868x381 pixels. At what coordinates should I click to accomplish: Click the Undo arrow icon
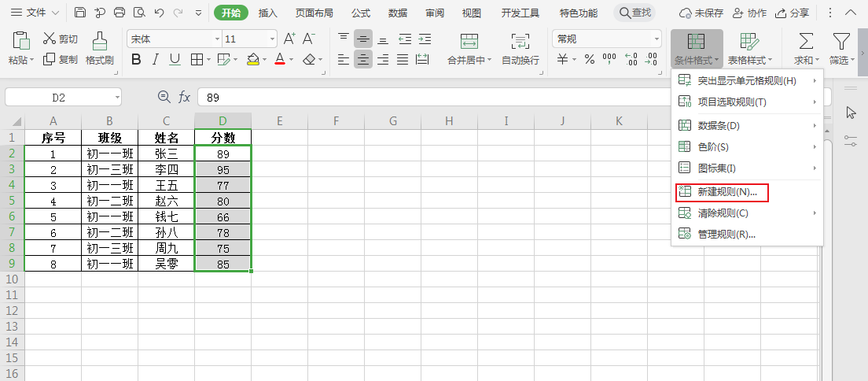click(x=160, y=13)
